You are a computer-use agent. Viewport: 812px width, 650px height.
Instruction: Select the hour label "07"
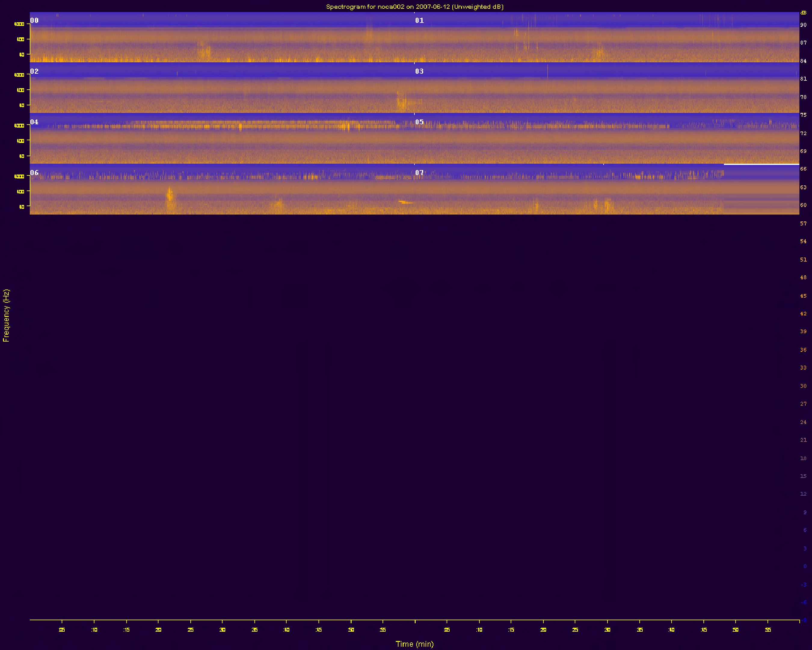click(x=420, y=172)
